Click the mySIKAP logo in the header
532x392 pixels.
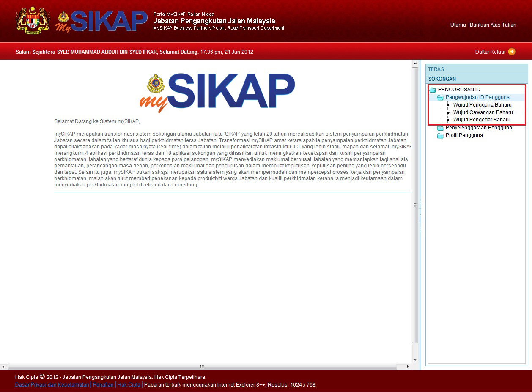[x=101, y=21]
